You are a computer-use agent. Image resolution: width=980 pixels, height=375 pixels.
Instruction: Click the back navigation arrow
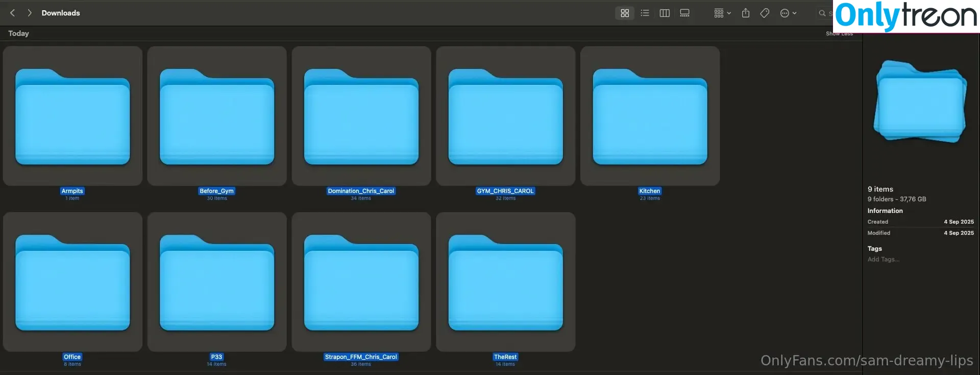[x=13, y=13]
